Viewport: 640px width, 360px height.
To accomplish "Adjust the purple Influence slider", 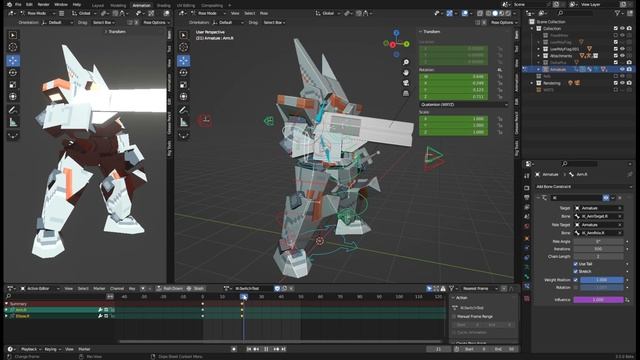I will click(598, 300).
